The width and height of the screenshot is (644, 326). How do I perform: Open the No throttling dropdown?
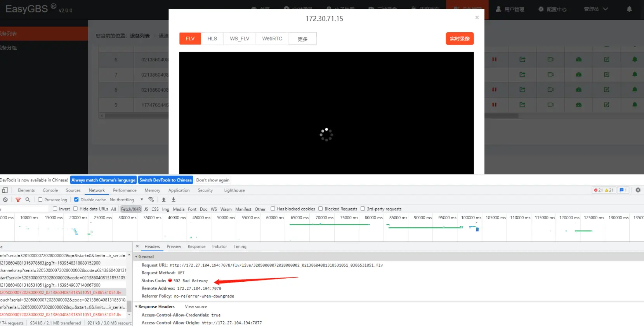[126, 200]
